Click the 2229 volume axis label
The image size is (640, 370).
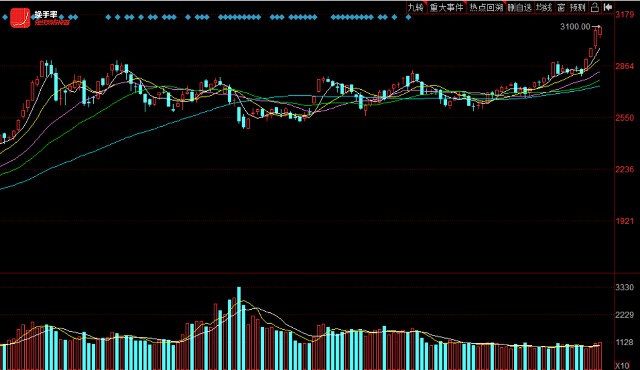625,315
